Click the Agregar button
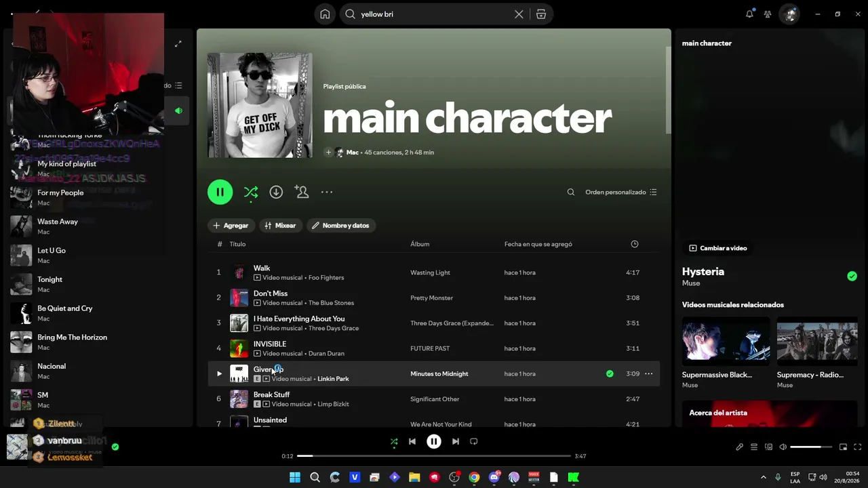The height and width of the screenshot is (488, 868). pyautogui.click(x=231, y=226)
